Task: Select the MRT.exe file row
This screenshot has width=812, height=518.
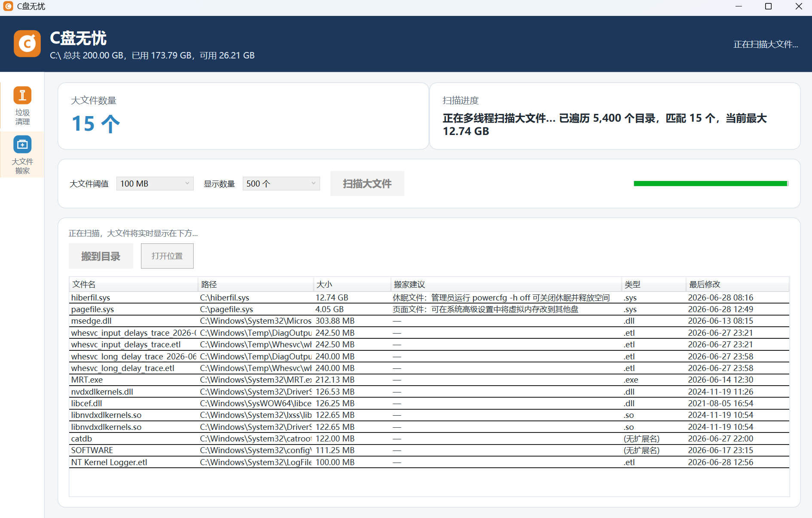Action: coord(429,380)
